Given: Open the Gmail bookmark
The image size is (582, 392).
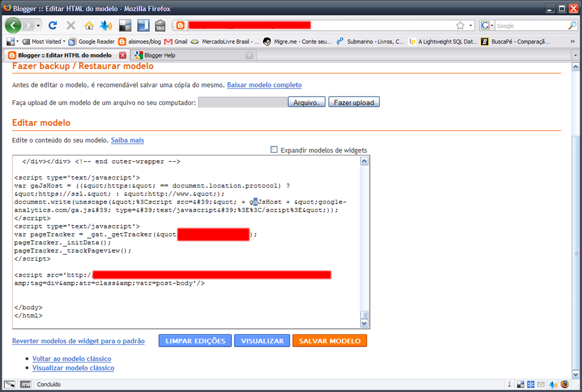Looking at the screenshot, I should pyautogui.click(x=176, y=41).
